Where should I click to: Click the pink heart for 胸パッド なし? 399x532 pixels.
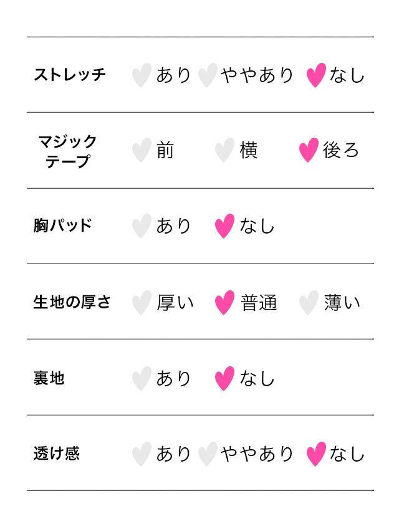pos(224,226)
